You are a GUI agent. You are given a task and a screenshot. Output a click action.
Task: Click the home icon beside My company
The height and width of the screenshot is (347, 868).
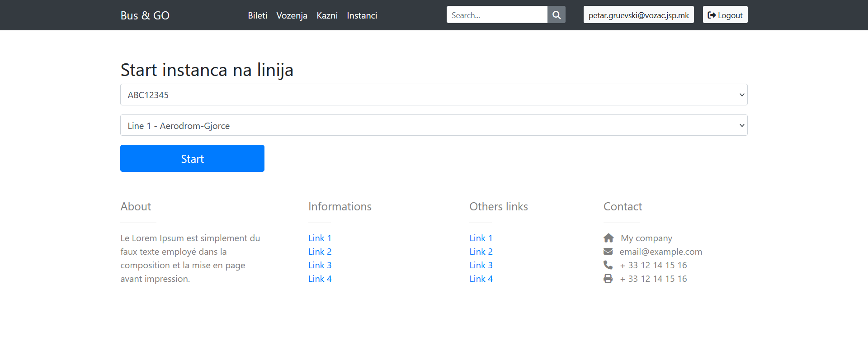pos(609,238)
